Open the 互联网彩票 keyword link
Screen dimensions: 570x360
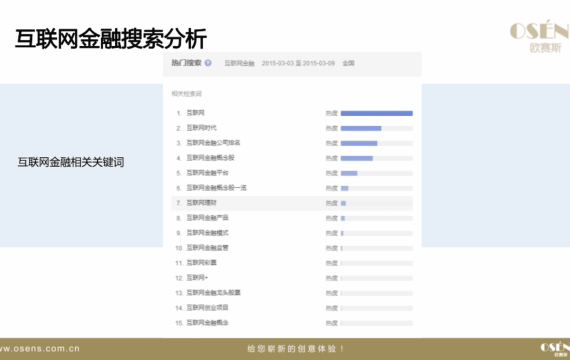pyautogui.click(x=201, y=263)
